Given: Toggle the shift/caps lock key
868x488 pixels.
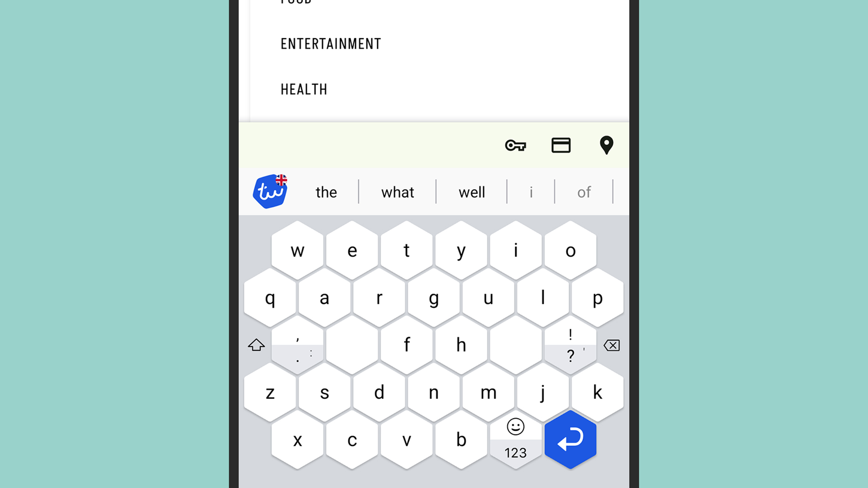Looking at the screenshot, I should tap(256, 344).
